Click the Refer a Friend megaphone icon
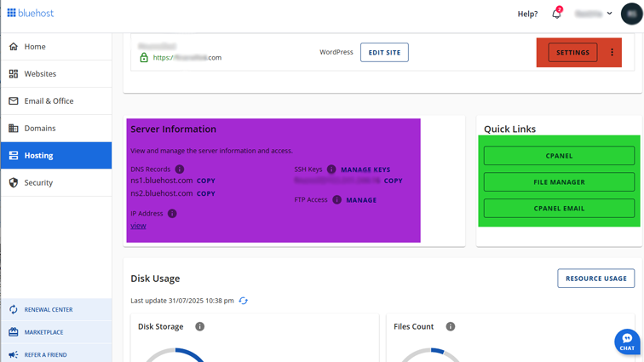Viewport: 644px width, 362px height. coord(14,354)
